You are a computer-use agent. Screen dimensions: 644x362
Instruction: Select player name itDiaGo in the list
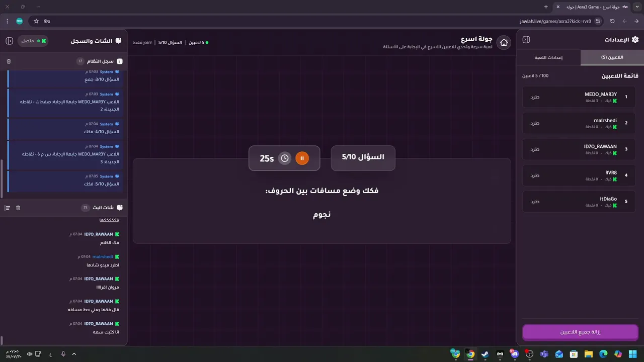click(608, 199)
